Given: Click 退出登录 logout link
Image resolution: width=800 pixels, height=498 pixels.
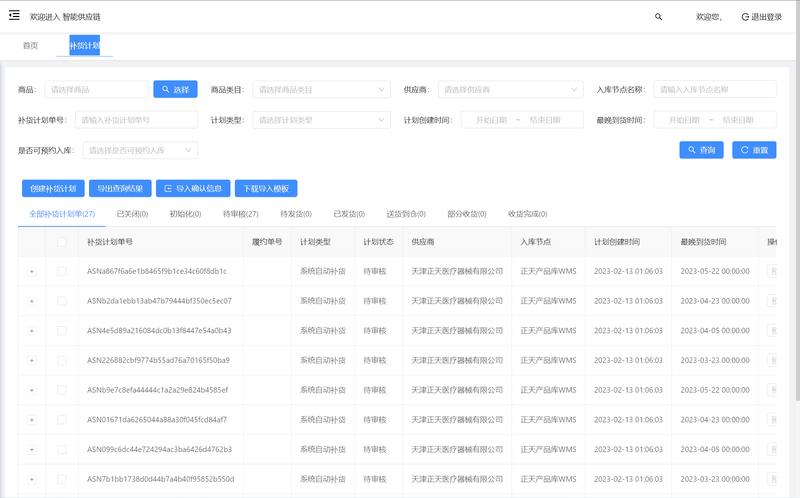Looking at the screenshot, I should (x=762, y=17).
